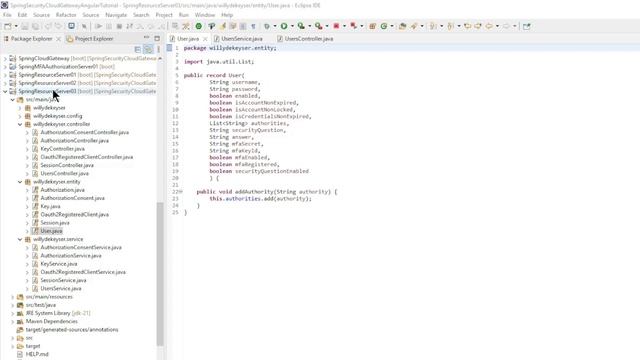Click the Save All toolbar icon
The image size is (640, 360).
pos(36,26)
